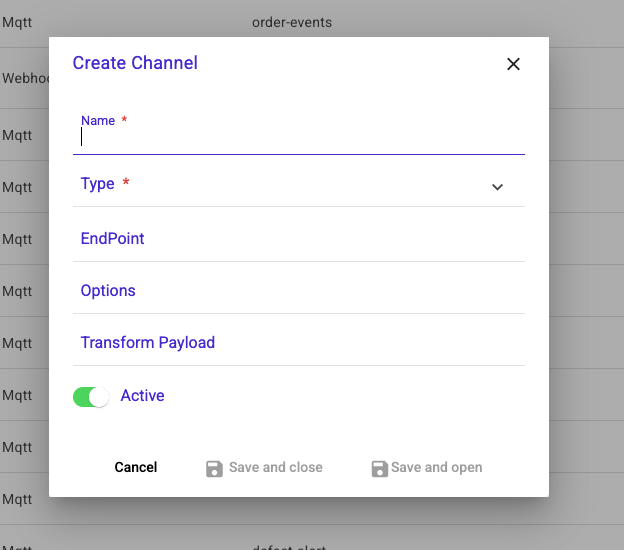The width and height of the screenshot is (624, 550).
Task: Toggle the Active switch off
Action: [x=90, y=397]
